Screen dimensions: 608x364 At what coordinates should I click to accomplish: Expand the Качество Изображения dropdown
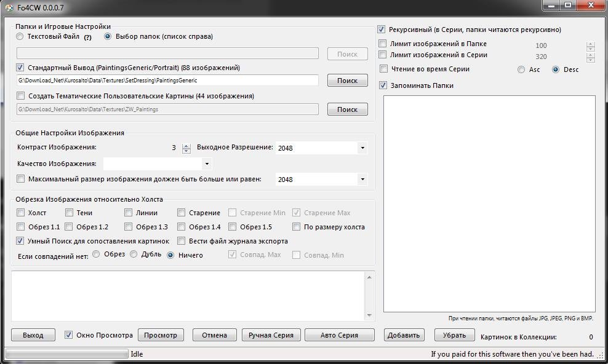[x=206, y=164]
